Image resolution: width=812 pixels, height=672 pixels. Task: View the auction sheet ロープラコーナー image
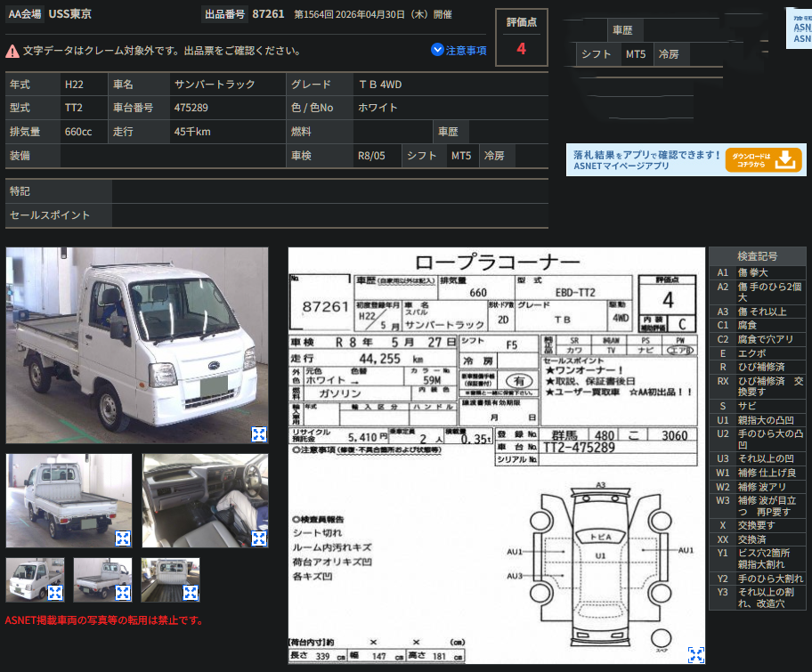497,456
